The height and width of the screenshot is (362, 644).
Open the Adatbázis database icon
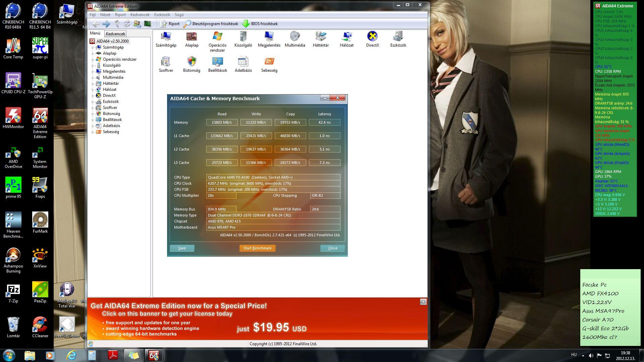243,64
